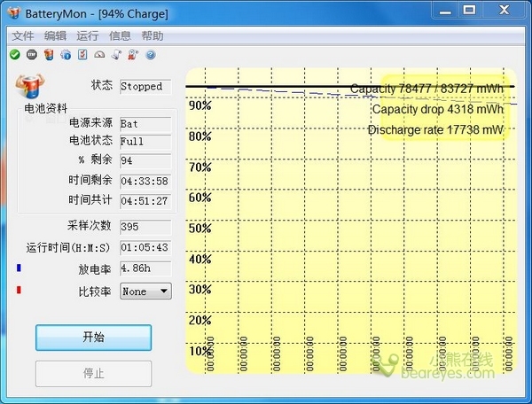Screen dimensions: 532x404
Task: Click the red 比较率 color marker
Action: click(x=19, y=290)
